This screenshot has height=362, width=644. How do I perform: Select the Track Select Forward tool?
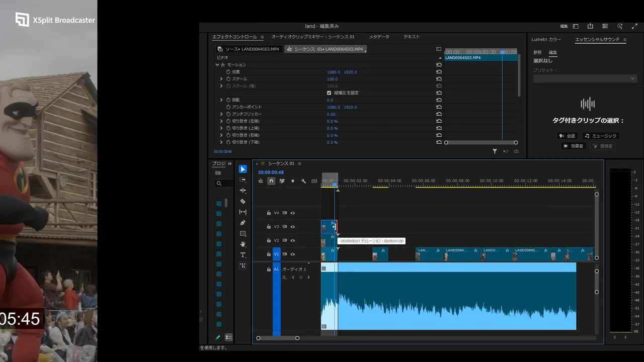[x=243, y=180]
